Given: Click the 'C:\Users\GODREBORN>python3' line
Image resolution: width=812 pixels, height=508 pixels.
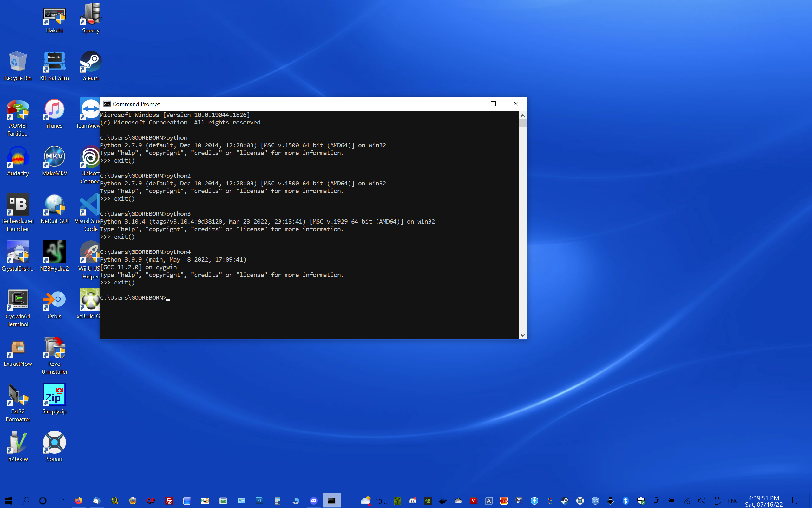Looking at the screenshot, I should click(x=145, y=214).
